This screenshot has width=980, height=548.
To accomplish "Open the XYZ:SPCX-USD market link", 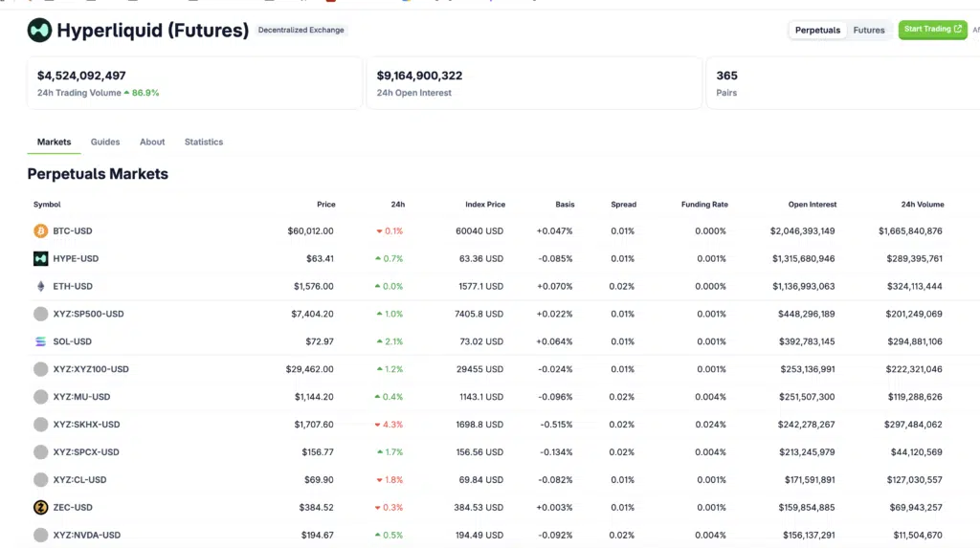I will (85, 451).
